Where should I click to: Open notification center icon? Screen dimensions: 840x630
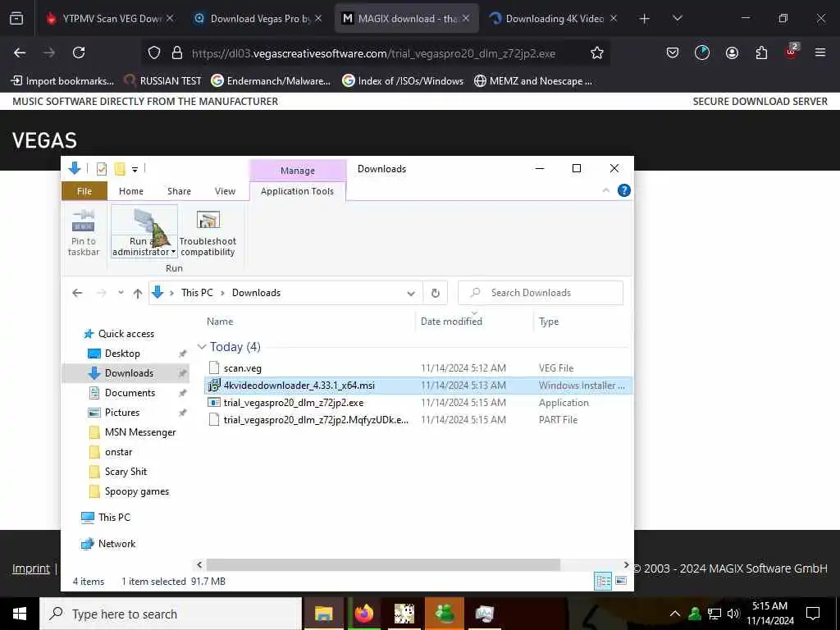(813, 614)
